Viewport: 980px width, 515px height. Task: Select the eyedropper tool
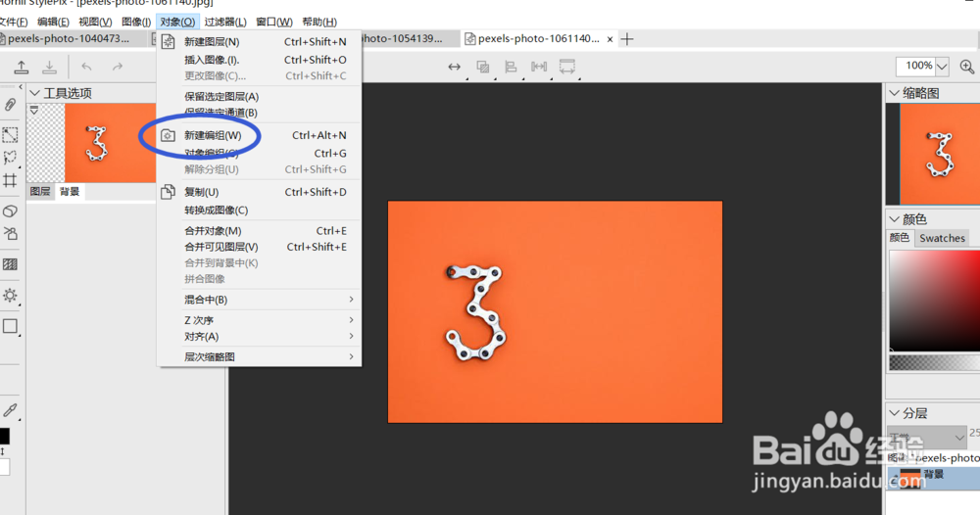click(x=10, y=410)
